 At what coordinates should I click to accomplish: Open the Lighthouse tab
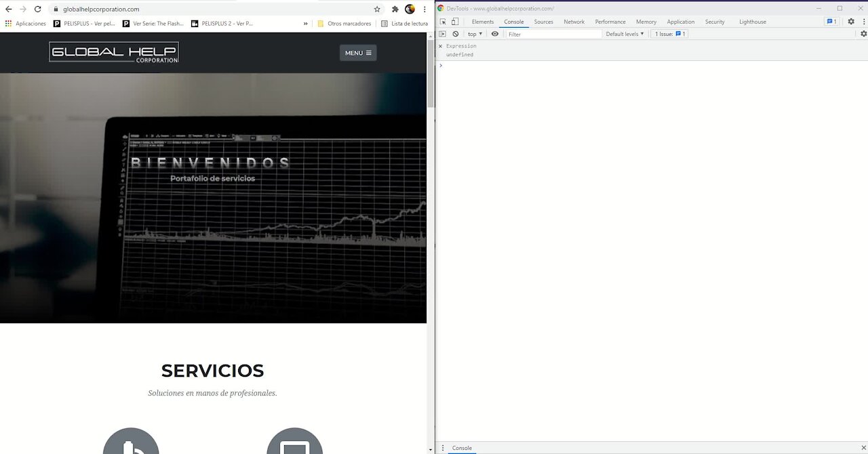753,22
